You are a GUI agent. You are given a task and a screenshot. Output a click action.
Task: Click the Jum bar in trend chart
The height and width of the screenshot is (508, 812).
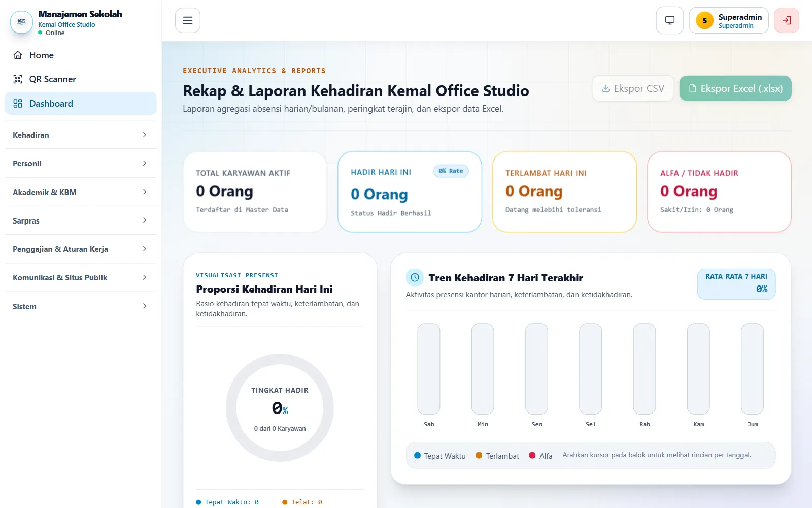tap(752, 369)
